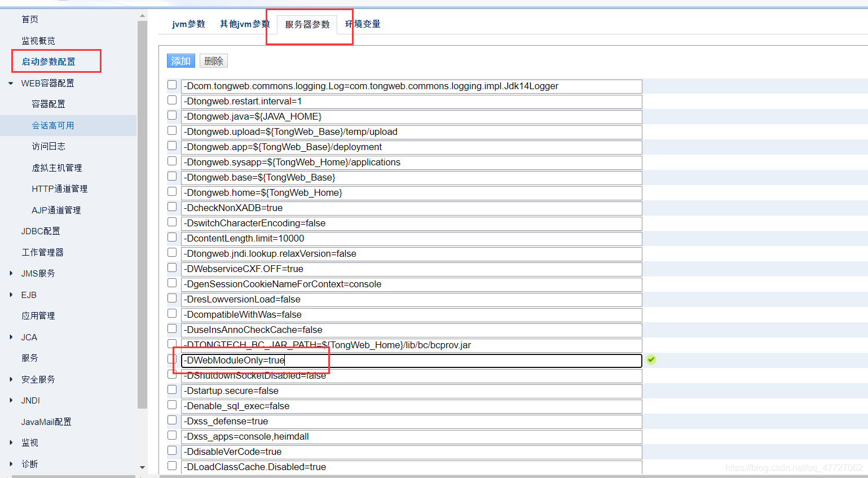This screenshot has height=478, width=868.
Task: Go to 首页 in sidebar
Action: pyautogui.click(x=30, y=19)
